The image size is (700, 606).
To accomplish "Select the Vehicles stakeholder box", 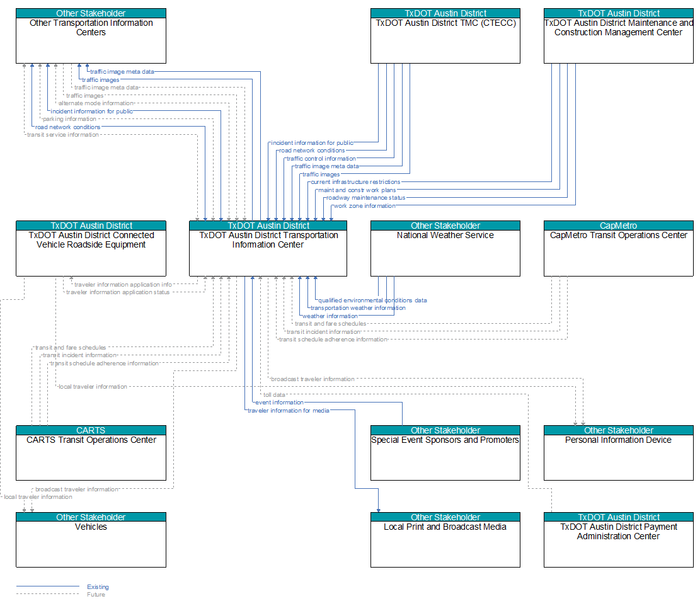I will tap(91, 540).
